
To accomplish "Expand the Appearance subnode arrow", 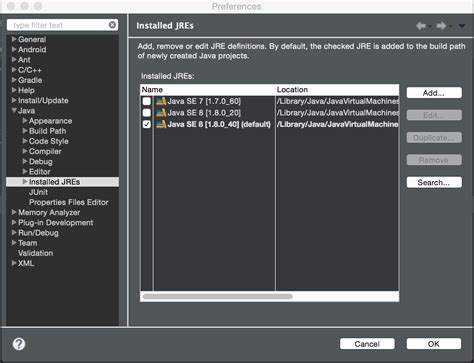I will pyautogui.click(x=25, y=120).
